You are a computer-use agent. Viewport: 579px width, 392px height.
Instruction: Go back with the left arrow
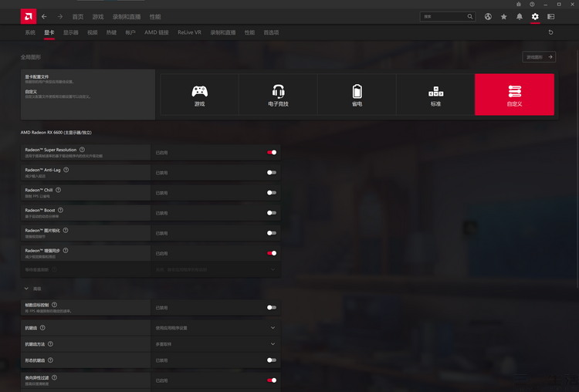[44, 17]
